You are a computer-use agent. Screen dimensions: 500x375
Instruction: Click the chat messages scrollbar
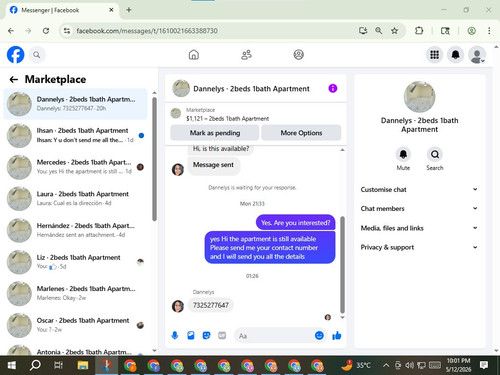point(342,265)
